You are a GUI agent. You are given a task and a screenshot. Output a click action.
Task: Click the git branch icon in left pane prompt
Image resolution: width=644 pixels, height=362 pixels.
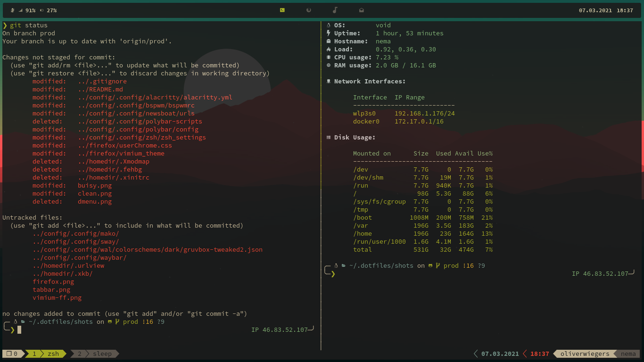pos(117,322)
